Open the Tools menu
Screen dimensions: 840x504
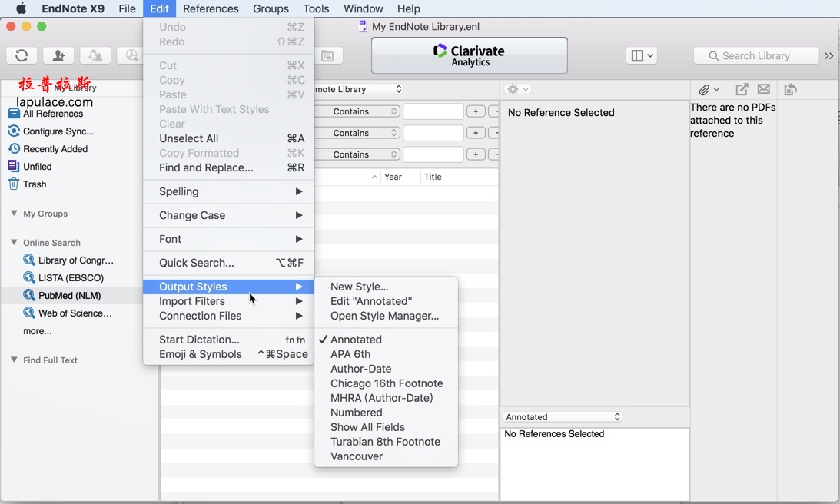316,8
